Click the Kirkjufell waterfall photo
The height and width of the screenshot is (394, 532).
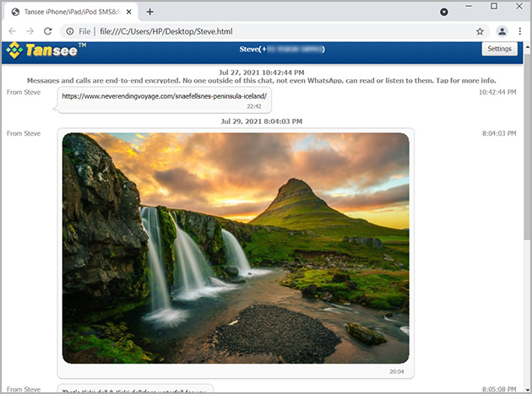coord(236,247)
